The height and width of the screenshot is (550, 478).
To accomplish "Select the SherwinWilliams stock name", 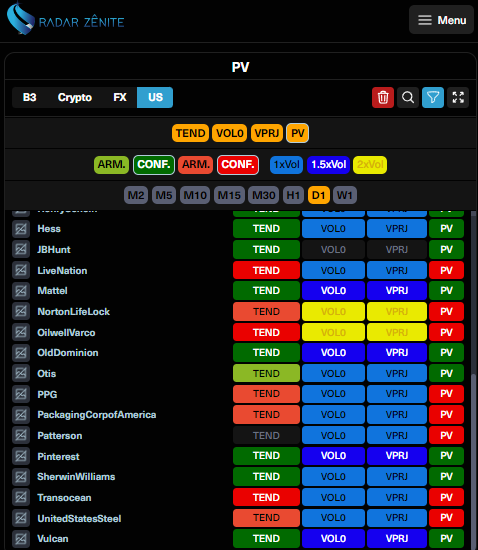I will [x=76, y=477].
